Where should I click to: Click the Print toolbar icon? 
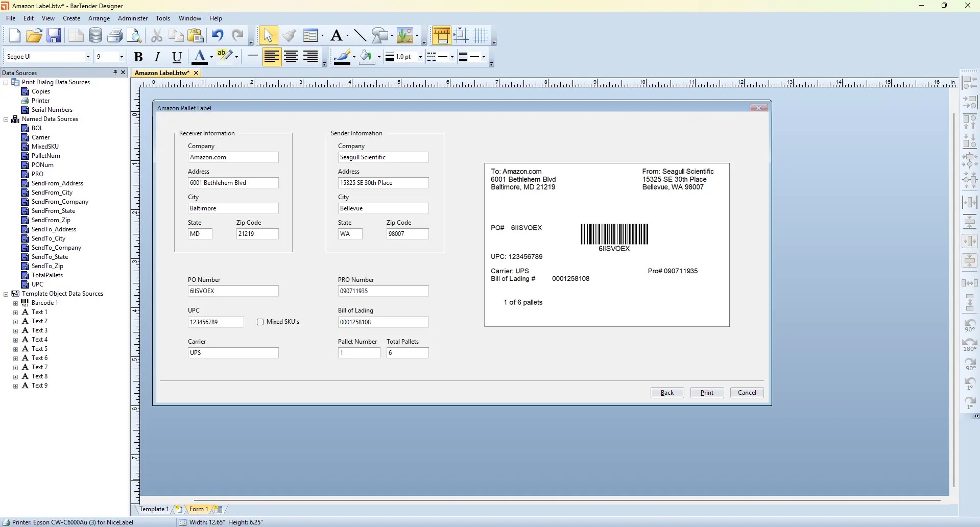[115, 35]
